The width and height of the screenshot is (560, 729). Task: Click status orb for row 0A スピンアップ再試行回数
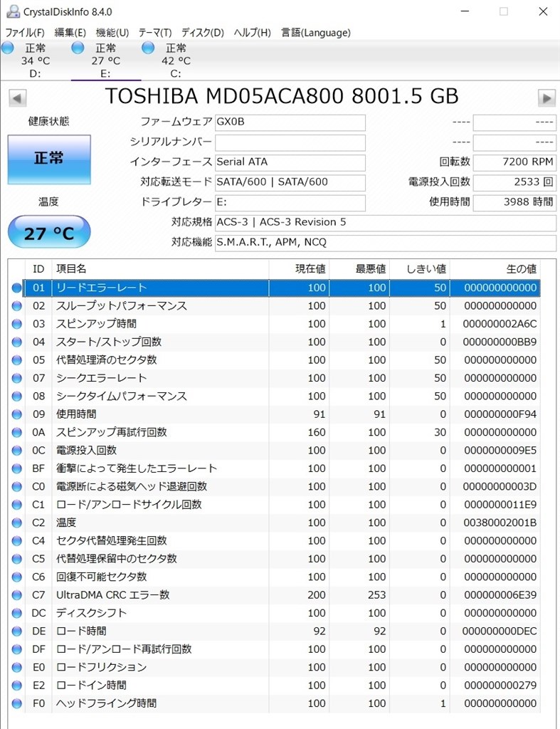(x=17, y=432)
